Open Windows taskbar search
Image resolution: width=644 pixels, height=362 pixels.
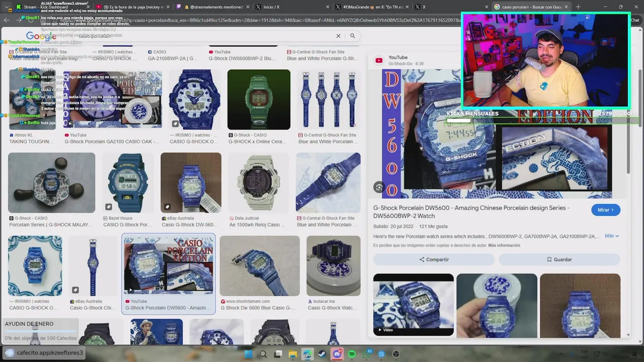tap(263, 354)
